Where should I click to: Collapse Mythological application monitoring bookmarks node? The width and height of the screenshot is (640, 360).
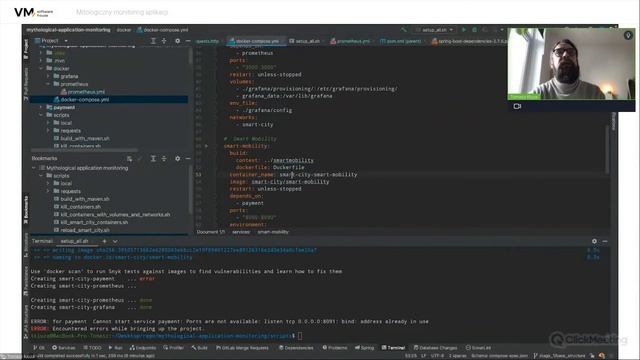34,168
